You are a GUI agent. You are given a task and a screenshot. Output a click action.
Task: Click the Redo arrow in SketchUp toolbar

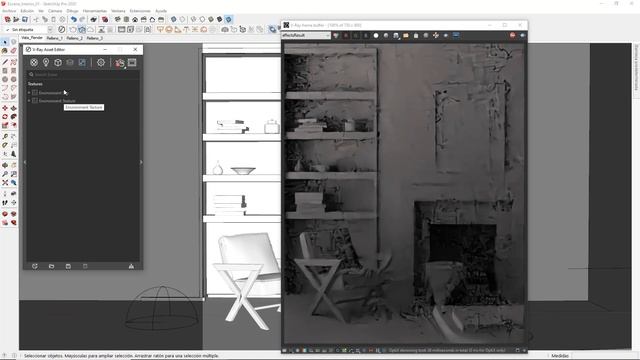(82, 19)
